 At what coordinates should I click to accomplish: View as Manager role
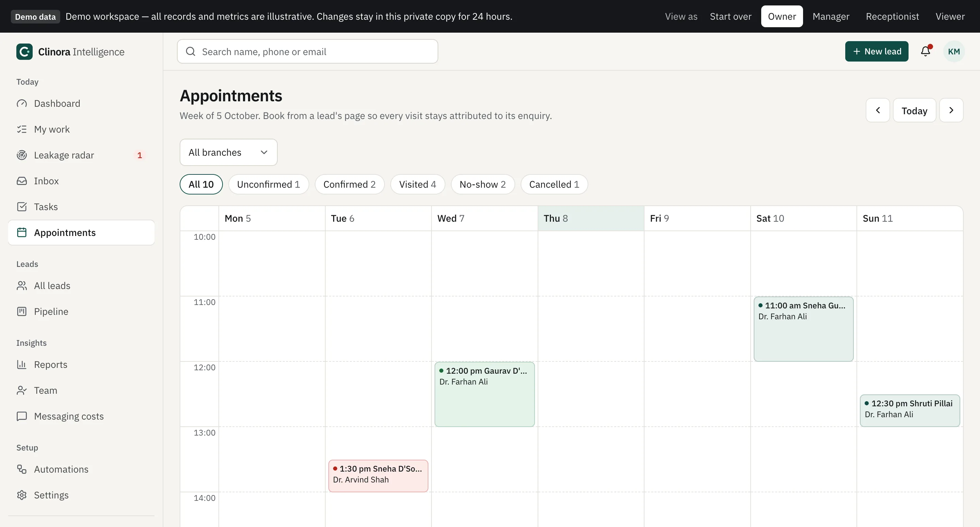tap(831, 16)
